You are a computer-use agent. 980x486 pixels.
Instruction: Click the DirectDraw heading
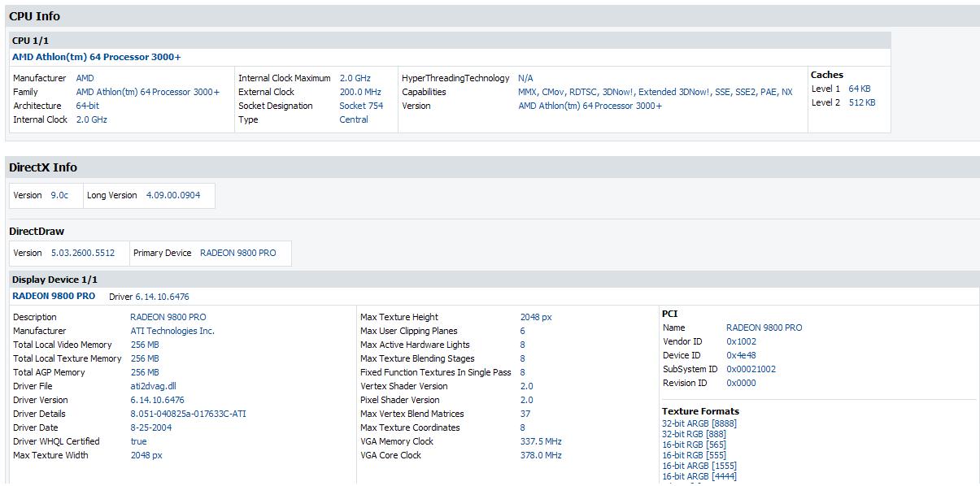(37, 232)
